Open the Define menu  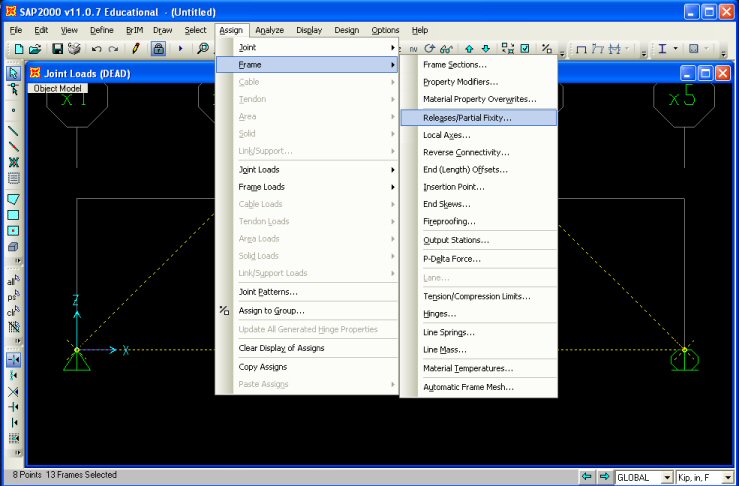click(102, 30)
